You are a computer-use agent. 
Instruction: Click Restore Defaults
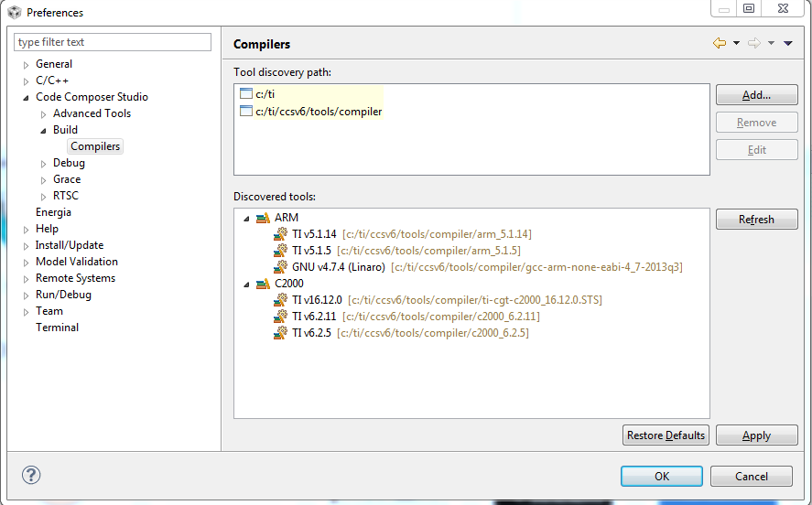[666, 435]
